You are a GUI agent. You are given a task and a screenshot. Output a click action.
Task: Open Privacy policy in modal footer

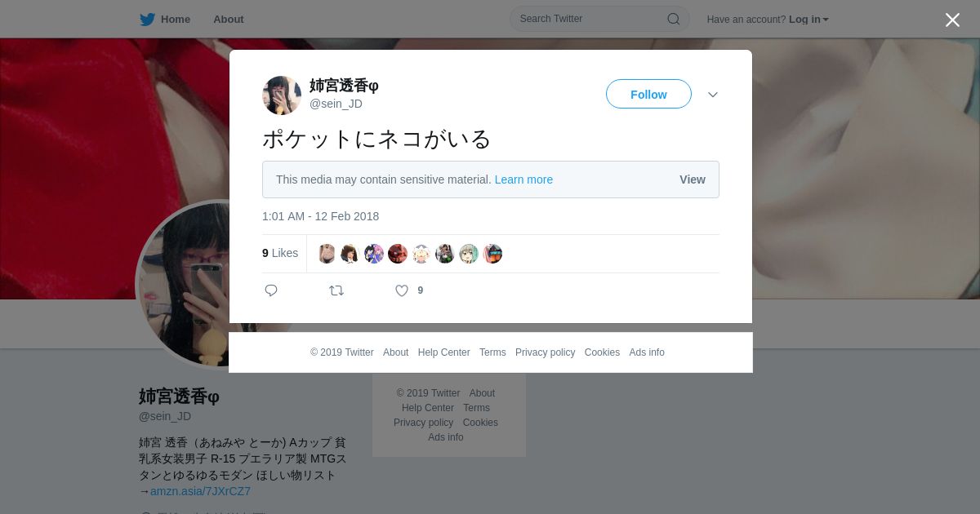(545, 352)
